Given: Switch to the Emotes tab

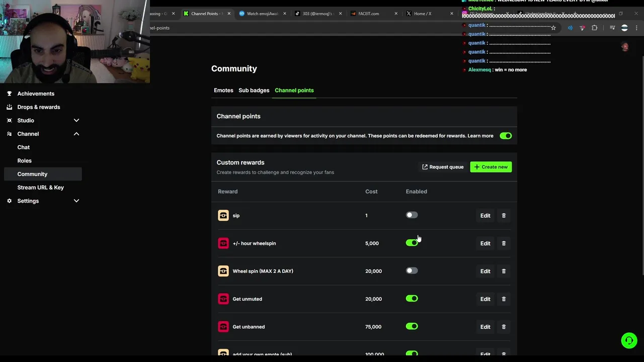Looking at the screenshot, I should pyautogui.click(x=223, y=90).
